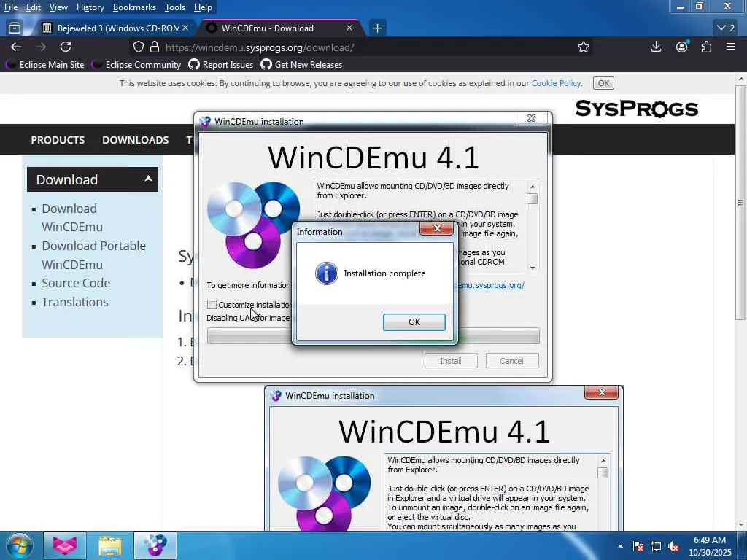Close the Bejeweled 3 tab
The width and height of the screenshot is (747, 560).
(185, 28)
